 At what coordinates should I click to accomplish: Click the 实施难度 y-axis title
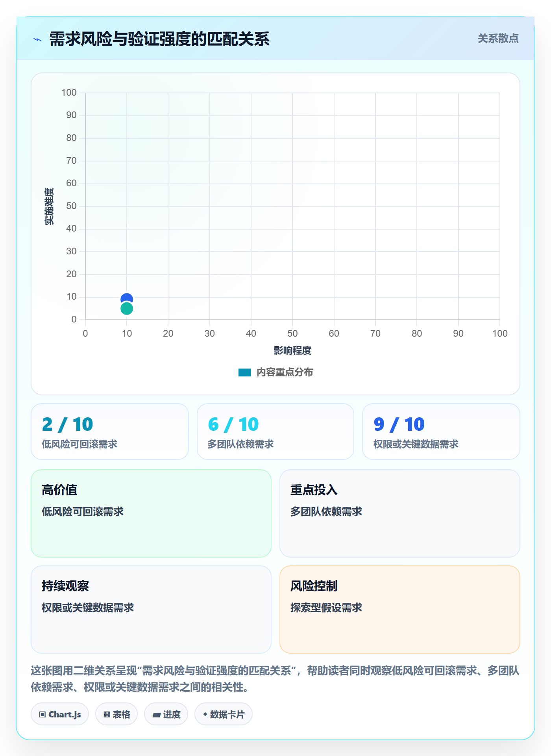49,206
